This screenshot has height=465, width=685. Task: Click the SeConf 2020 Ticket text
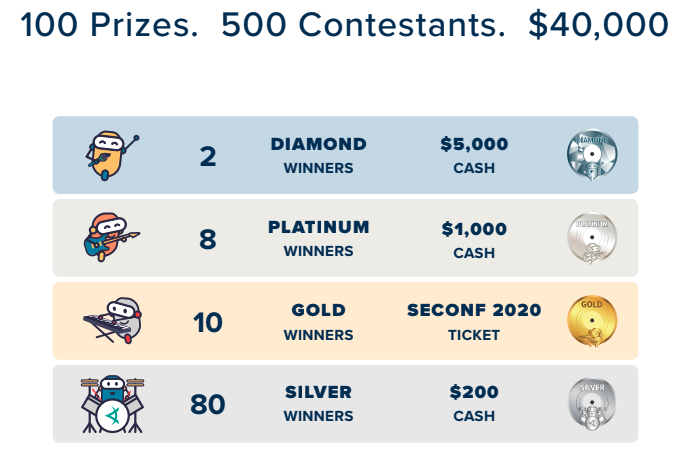coord(474,321)
